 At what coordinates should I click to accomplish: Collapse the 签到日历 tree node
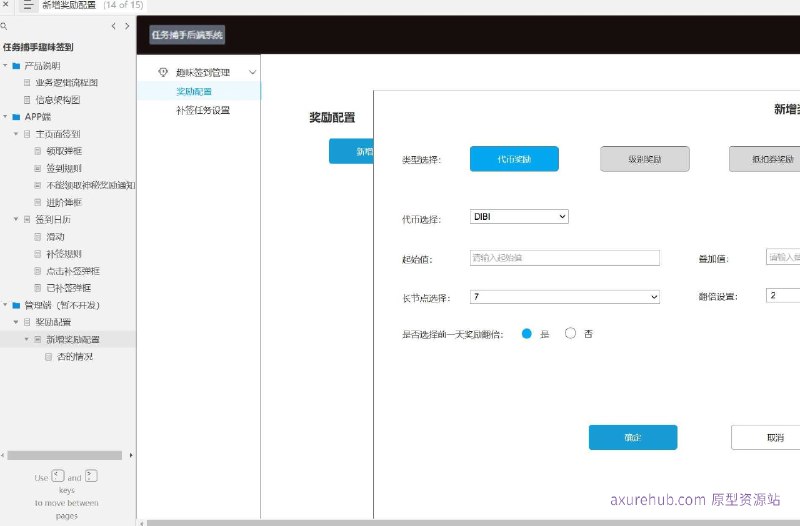(16, 219)
